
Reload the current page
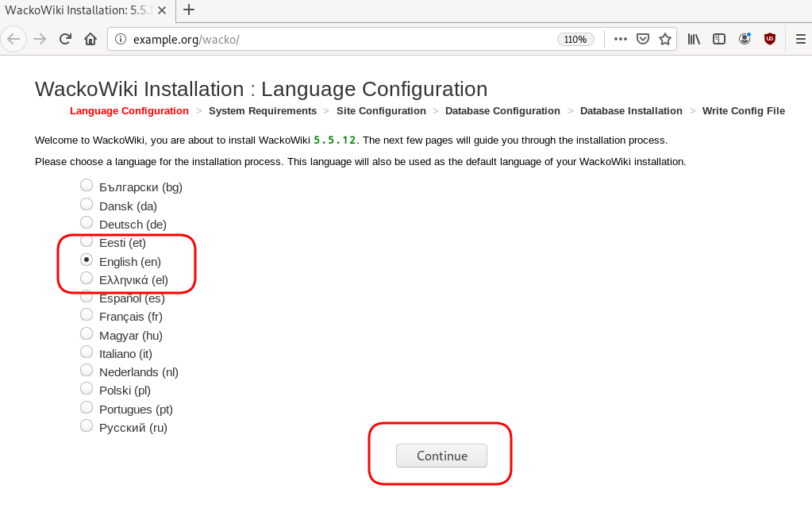[66, 39]
